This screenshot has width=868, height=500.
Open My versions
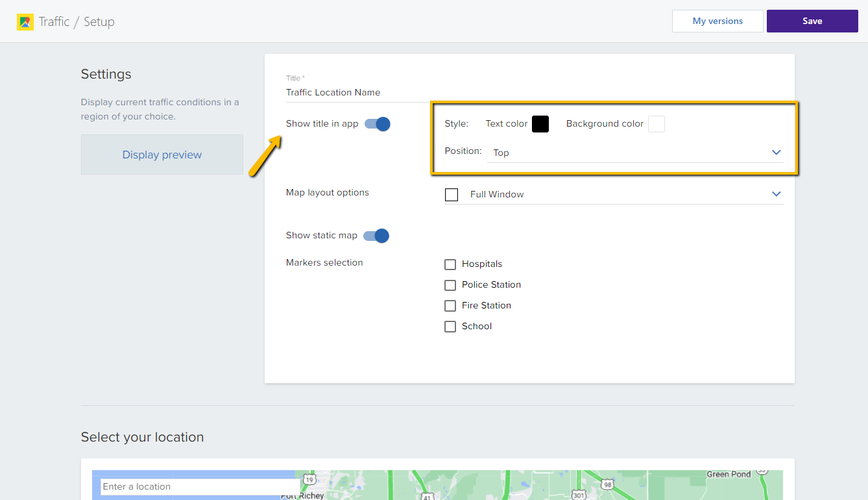point(717,21)
